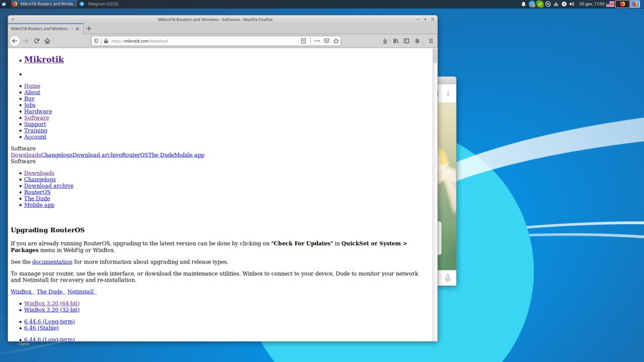The height and width of the screenshot is (362, 644).
Task: Open page actions three-dot menu
Action: 317,41
